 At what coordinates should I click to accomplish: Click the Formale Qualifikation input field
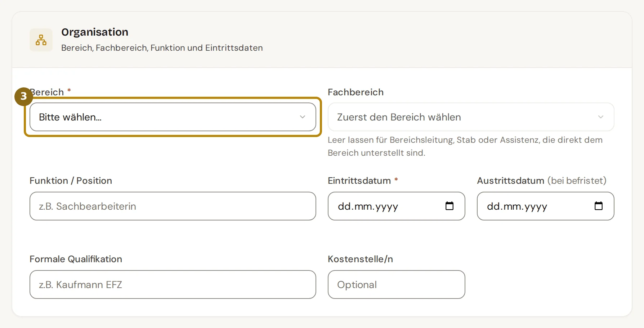click(x=173, y=284)
